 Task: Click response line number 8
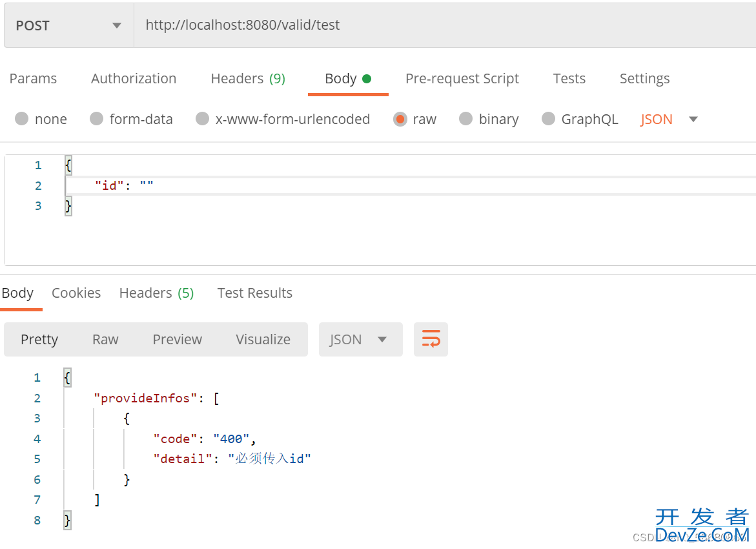pyautogui.click(x=37, y=521)
